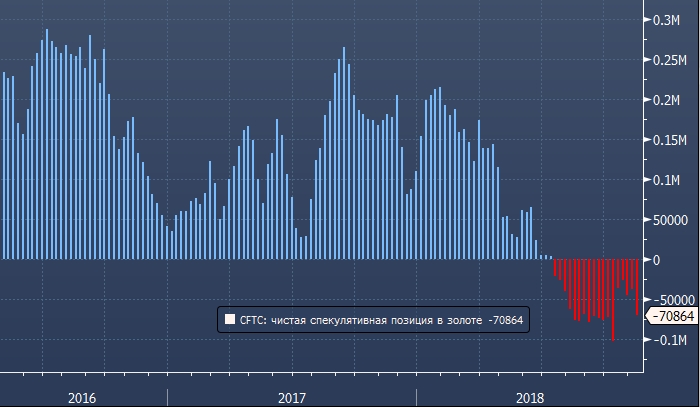Viewport: 700px width, 407px height.
Task: Select the 2018 label on the time axis
Action: point(530,397)
